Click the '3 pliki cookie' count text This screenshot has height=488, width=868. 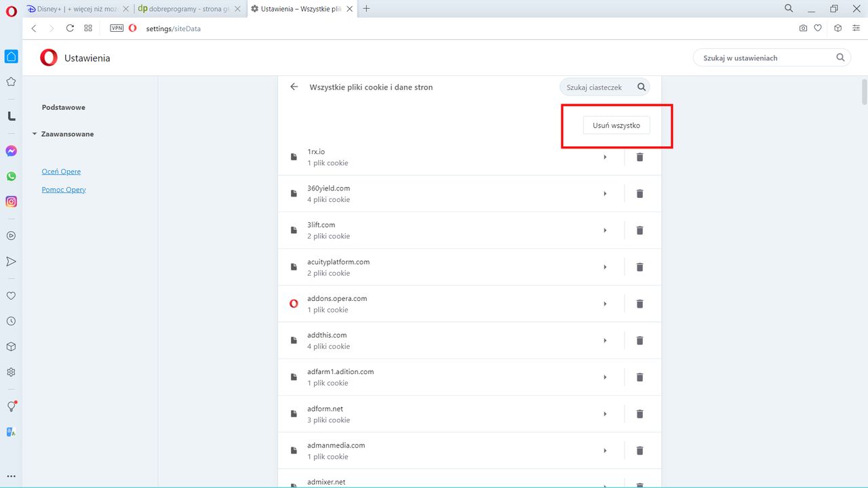click(x=329, y=420)
